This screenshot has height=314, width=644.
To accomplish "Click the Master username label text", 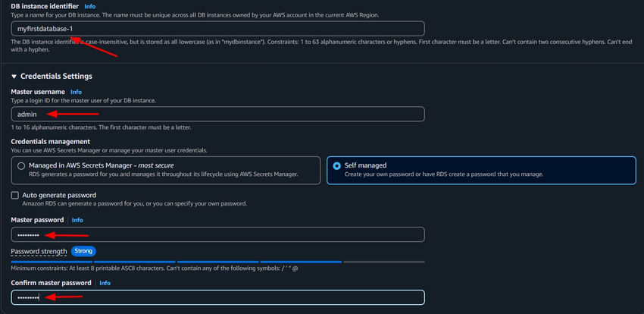I will pos(38,92).
